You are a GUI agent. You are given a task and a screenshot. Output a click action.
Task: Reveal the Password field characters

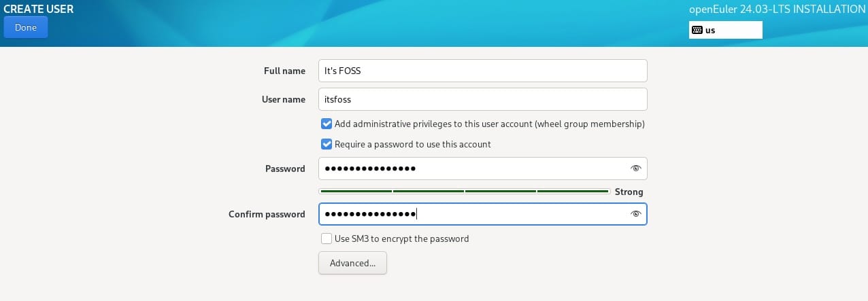636,169
